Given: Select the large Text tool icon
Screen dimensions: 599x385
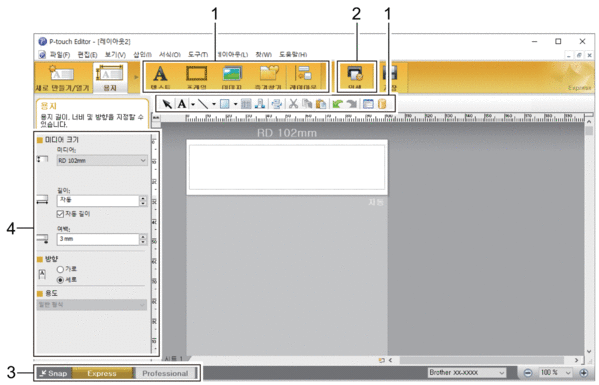Looking at the screenshot, I should 160,75.
